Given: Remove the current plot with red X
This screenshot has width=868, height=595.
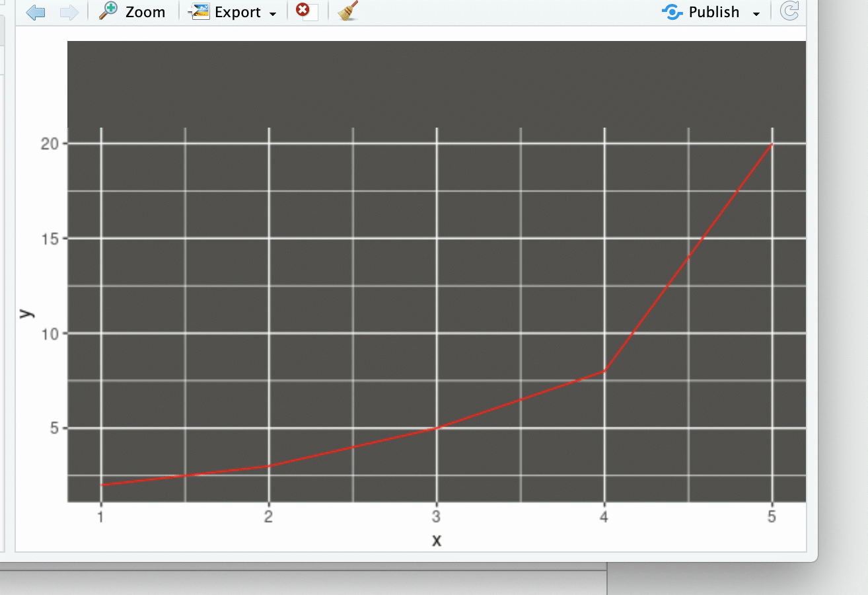Looking at the screenshot, I should point(303,11).
